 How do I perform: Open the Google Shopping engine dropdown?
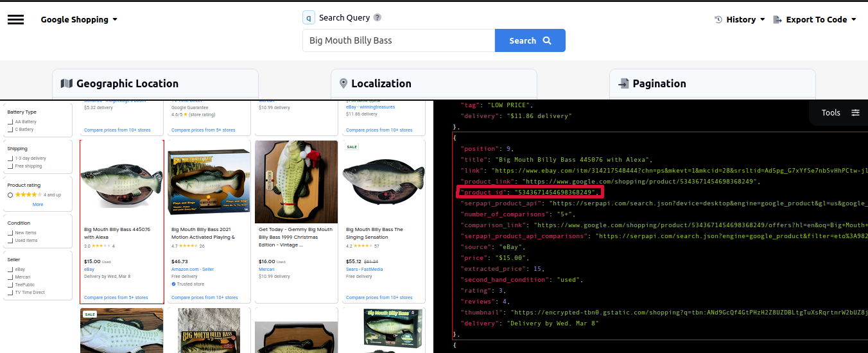point(79,20)
